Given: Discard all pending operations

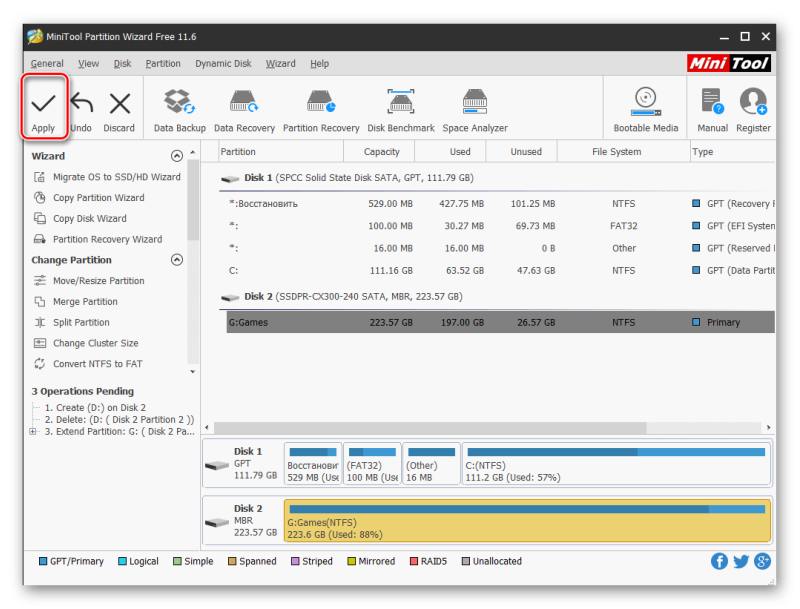Looking at the screenshot, I should pos(119,112).
